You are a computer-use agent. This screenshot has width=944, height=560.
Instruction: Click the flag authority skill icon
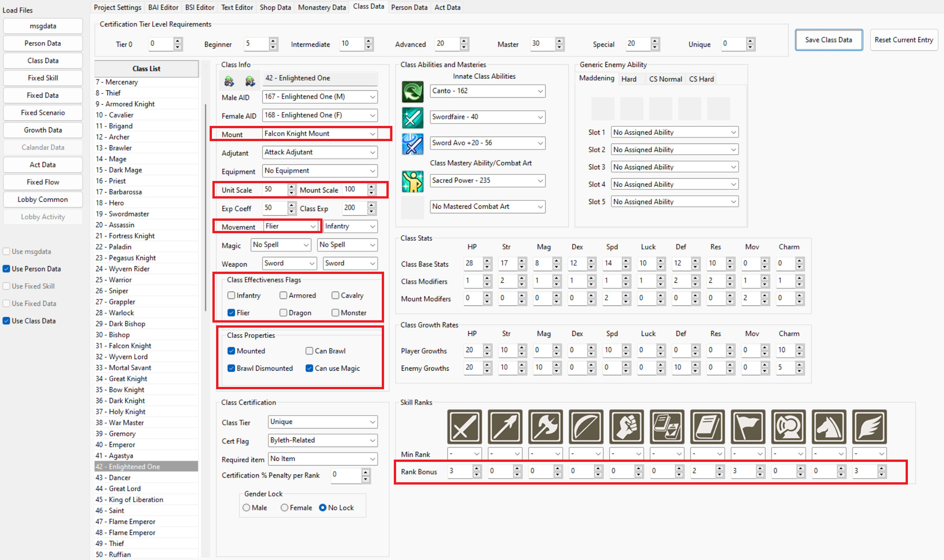coord(748,426)
